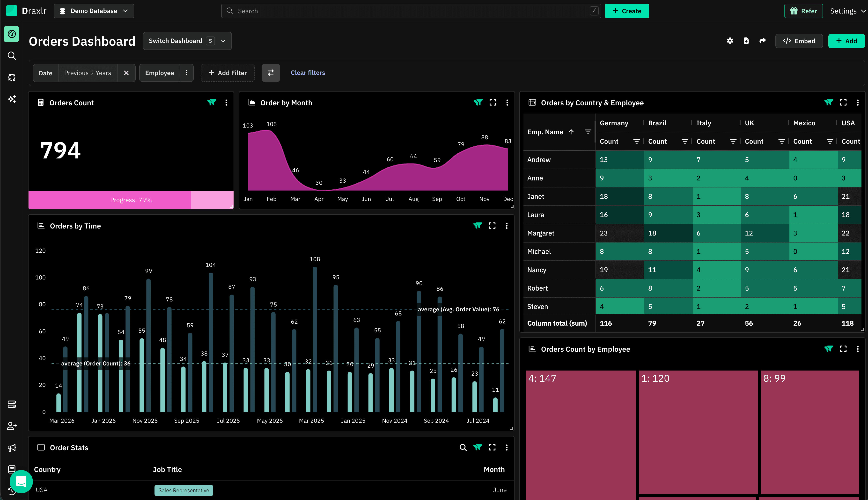
Task: Click the 4: 147 treemap block
Action: pyautogui.click(x=581, y=435)
